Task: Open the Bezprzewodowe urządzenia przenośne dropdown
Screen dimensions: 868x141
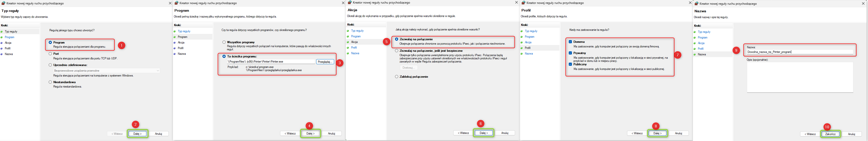Action: coord(106,71)
